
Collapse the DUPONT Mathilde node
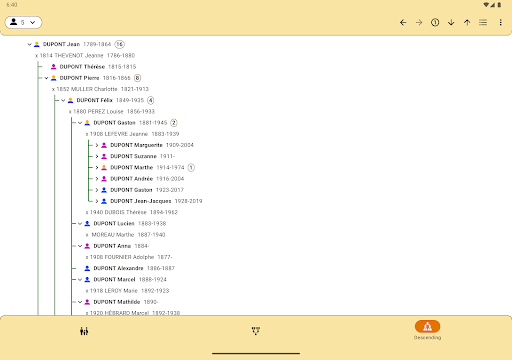(80, 302)
